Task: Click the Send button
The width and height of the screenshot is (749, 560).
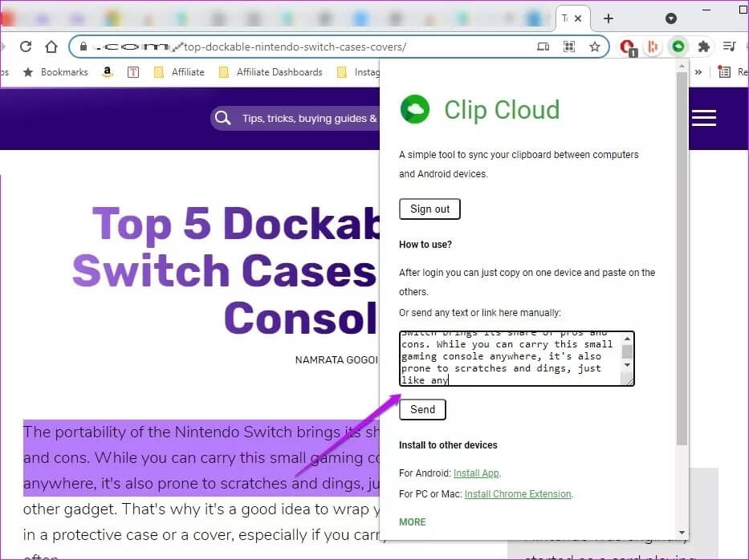Action: click(422, 410)
